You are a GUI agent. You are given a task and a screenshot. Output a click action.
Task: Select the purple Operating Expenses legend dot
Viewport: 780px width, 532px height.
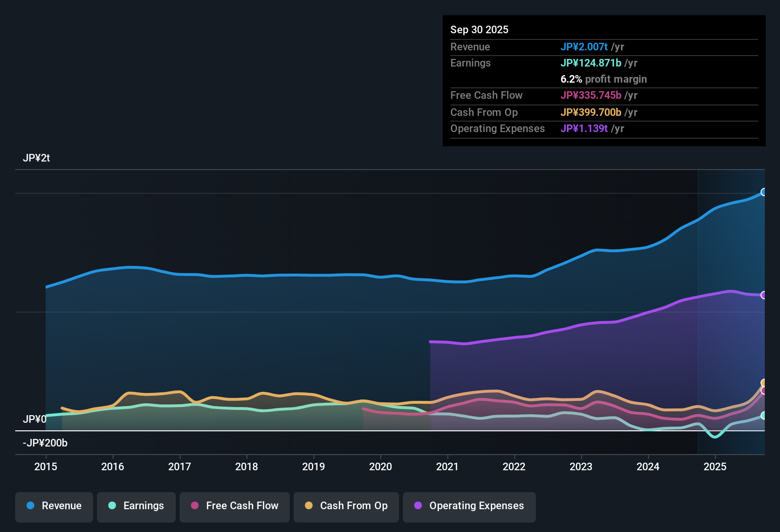click(x=417, y=506)
